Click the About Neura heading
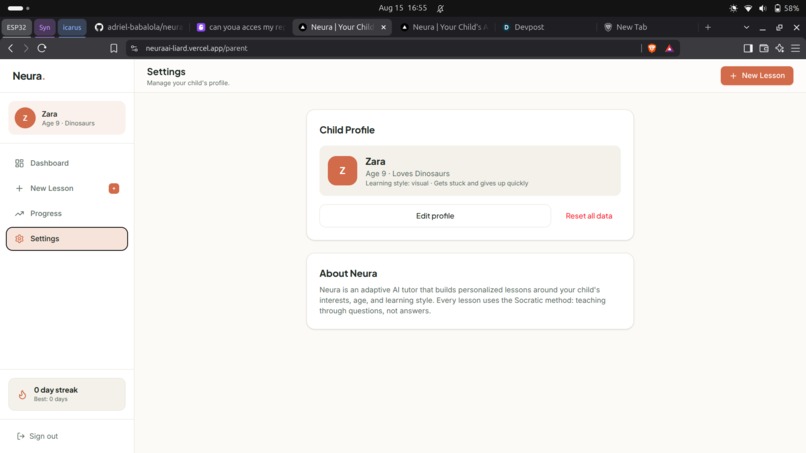This screenshot has height=453, width=806. pos(348,274)
